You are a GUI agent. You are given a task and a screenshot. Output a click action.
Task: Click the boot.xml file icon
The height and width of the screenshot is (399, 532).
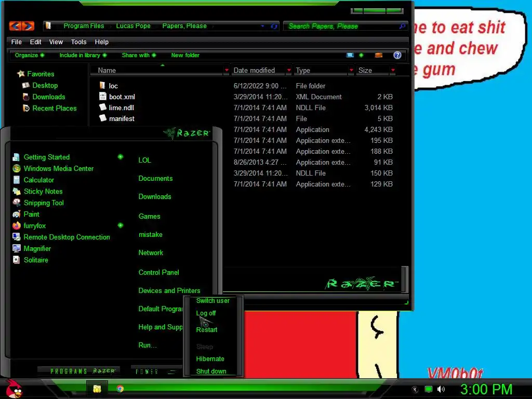103,96
